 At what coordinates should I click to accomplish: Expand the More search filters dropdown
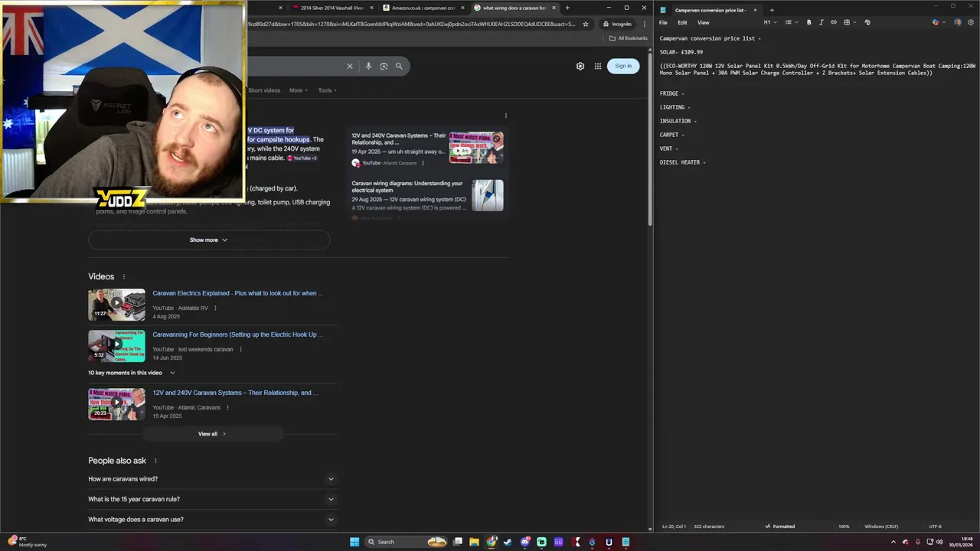(299, 90)
